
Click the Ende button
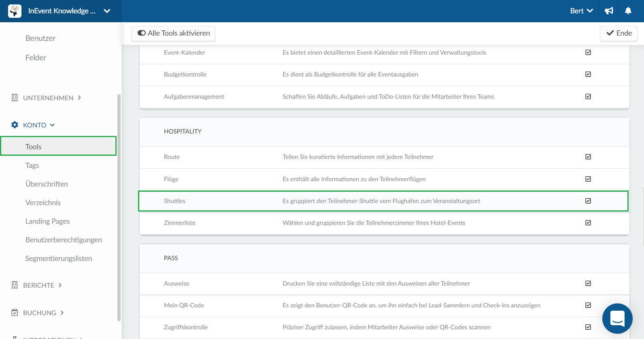pos(618,33)
